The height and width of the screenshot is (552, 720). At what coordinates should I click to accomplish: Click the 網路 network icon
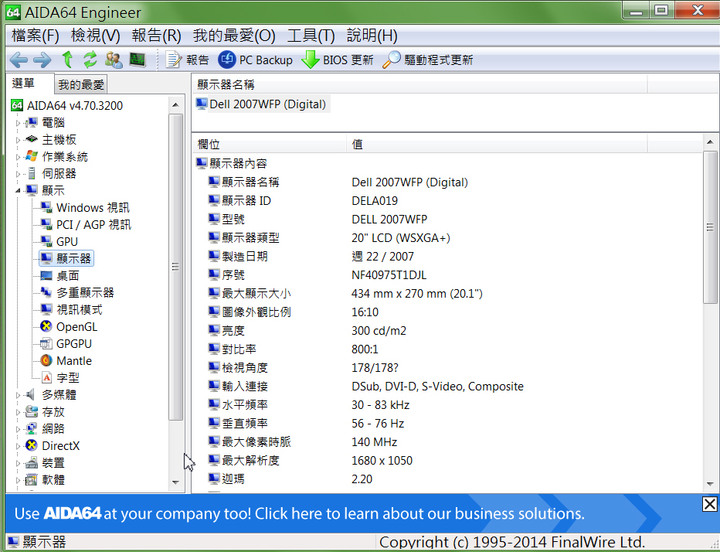click(x=31, y=428)
